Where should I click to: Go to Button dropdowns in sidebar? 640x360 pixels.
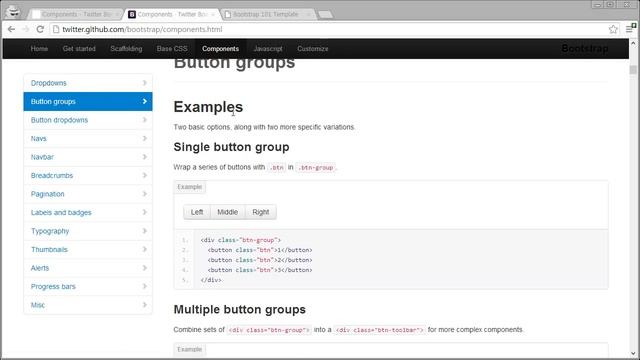tap(88, 120)
